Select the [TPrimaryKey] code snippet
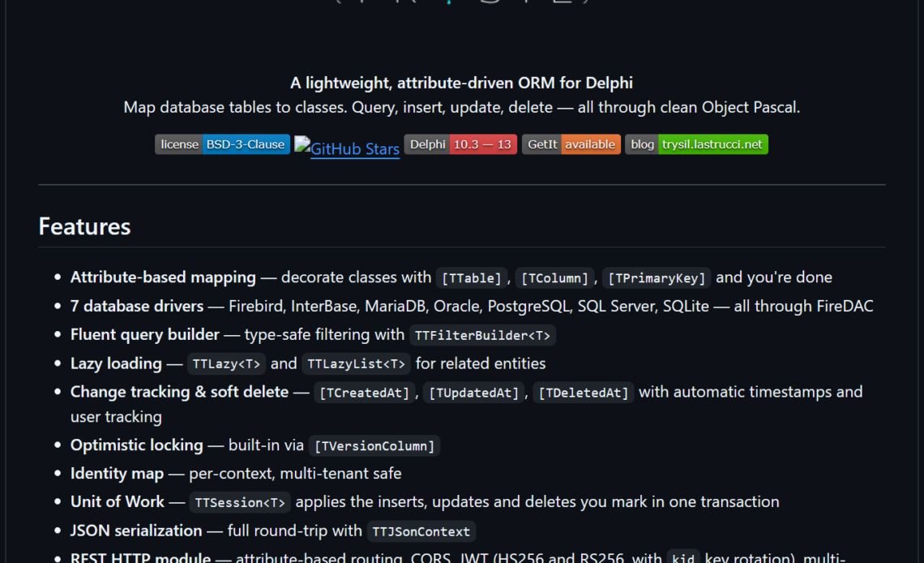The image size is (924, 563). click(x=657, y=277)
